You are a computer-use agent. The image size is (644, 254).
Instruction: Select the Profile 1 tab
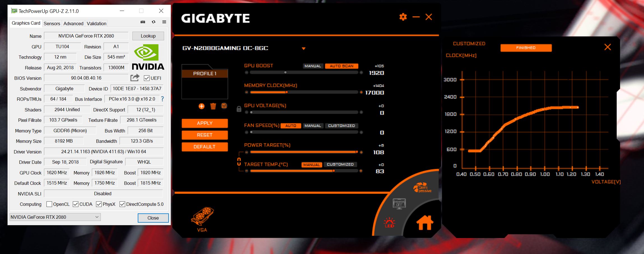205,74
